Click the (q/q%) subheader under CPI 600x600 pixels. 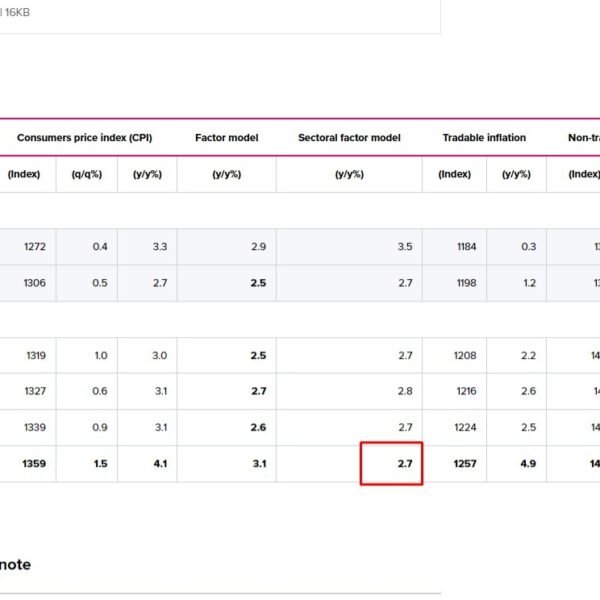click(87, 174)
